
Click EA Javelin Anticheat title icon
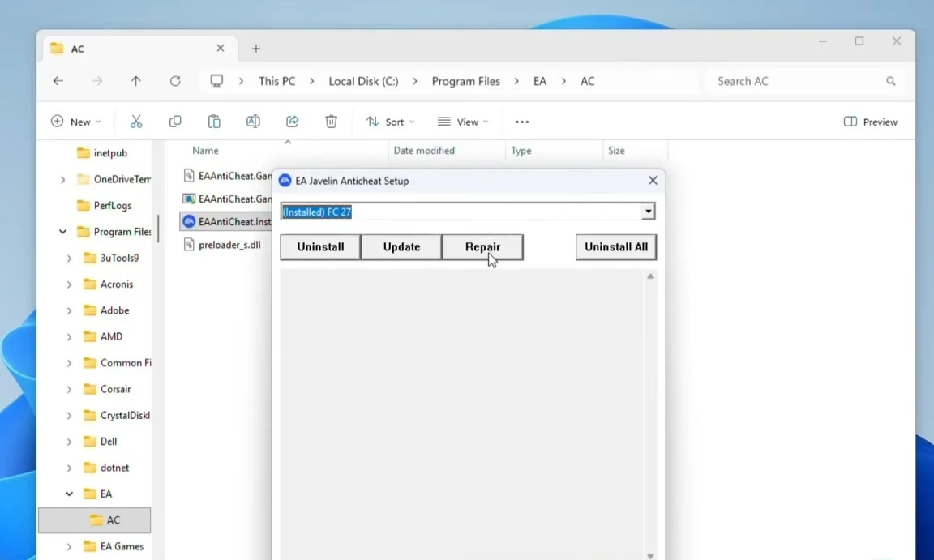[x=285, y=181]
